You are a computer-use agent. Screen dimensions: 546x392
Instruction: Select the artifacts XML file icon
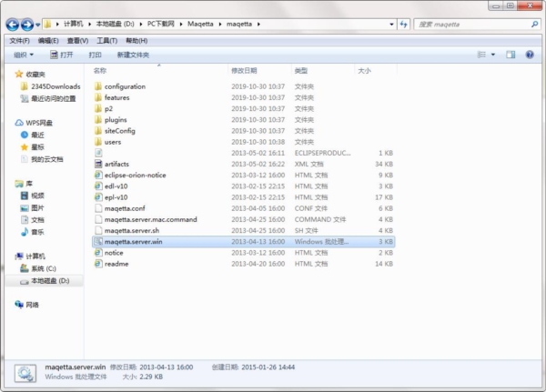tap(98, 164)
